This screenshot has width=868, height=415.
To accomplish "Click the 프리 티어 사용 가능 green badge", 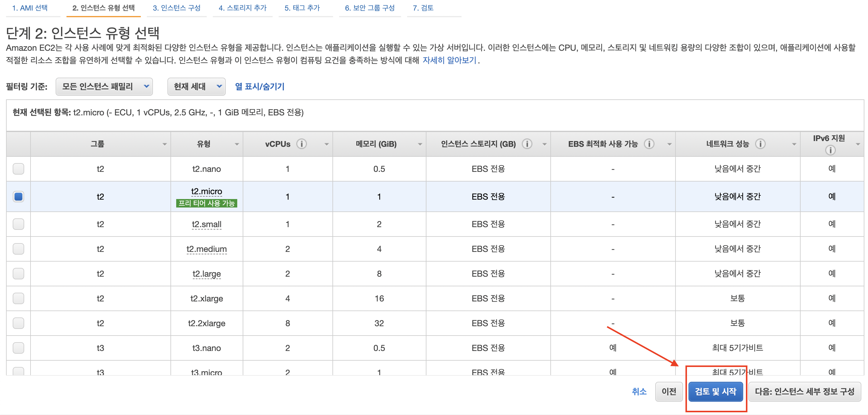I will 206,203.
